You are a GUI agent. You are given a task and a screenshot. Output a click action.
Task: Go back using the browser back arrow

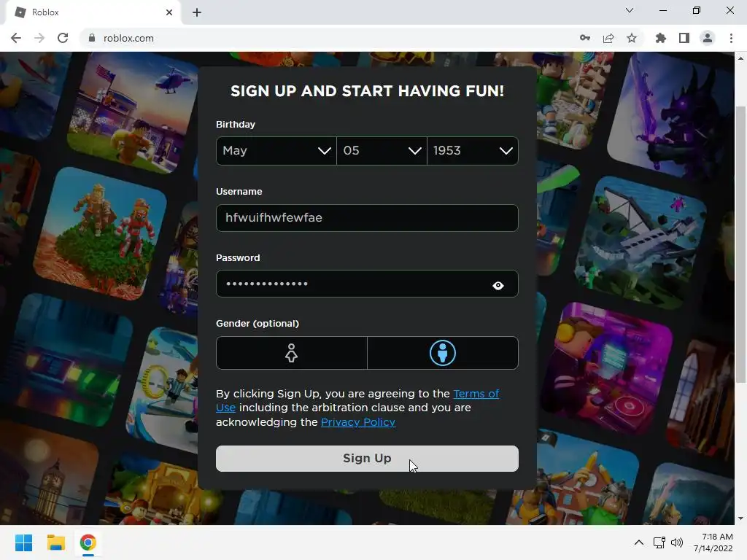(16, 38)
